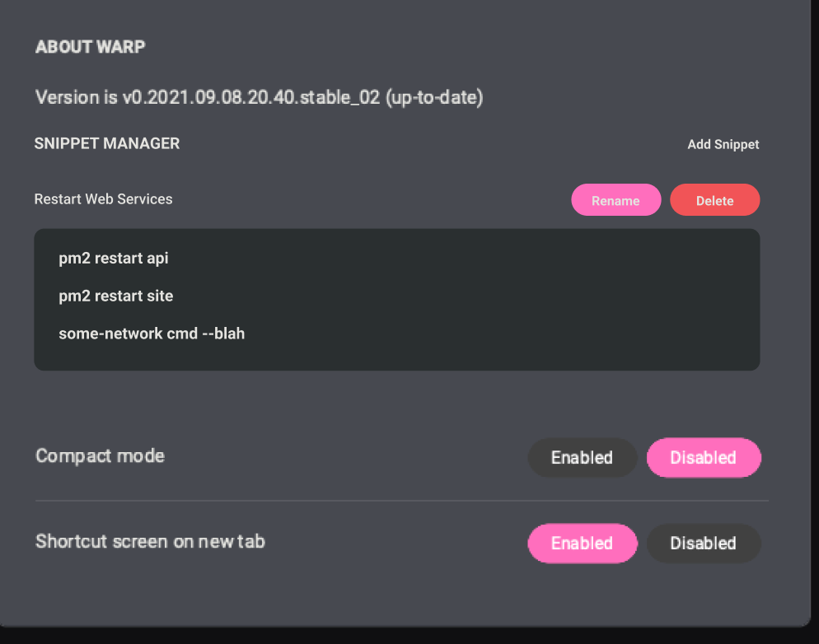Click the Shortcut screen on new tab label
The image size is (819, 644).
pyautogui.click(x=149, y=541)
